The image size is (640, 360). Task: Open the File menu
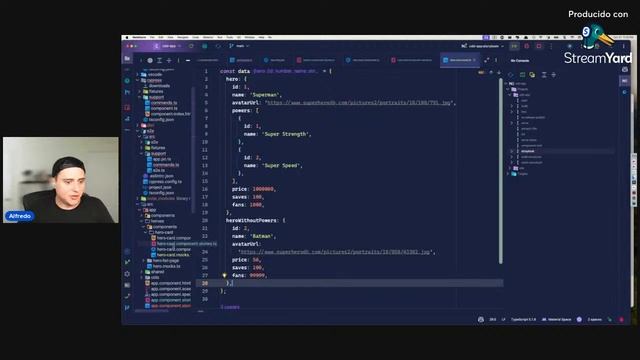152,37
